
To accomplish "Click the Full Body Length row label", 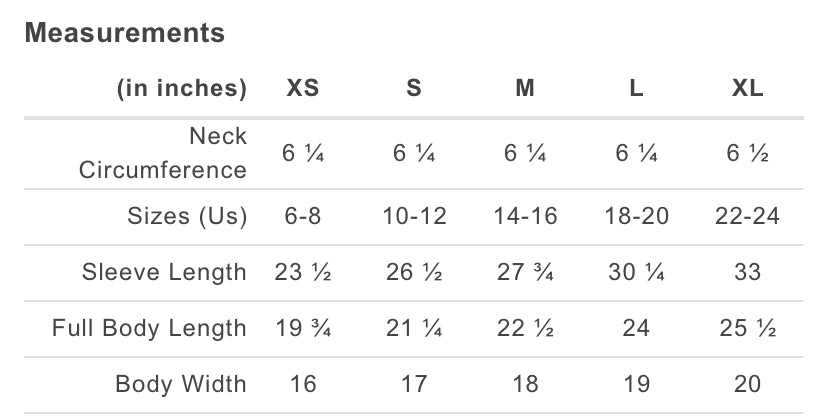I will point(149,328).
